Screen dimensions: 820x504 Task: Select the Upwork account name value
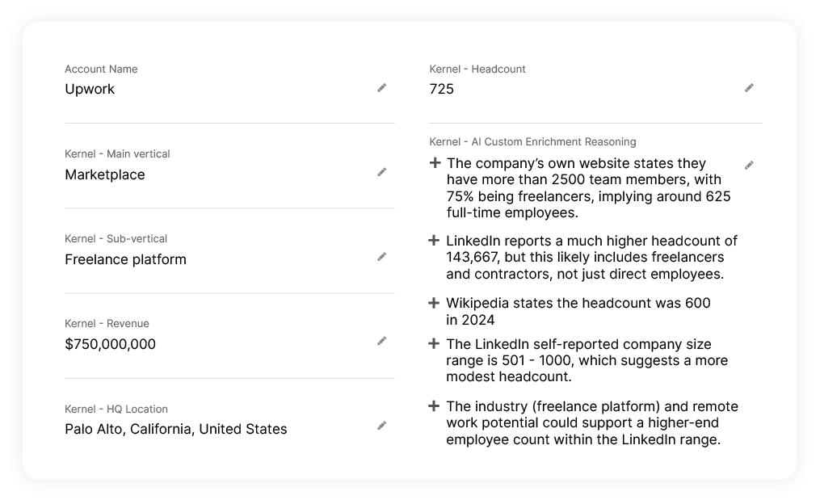(x=90, y=90)
